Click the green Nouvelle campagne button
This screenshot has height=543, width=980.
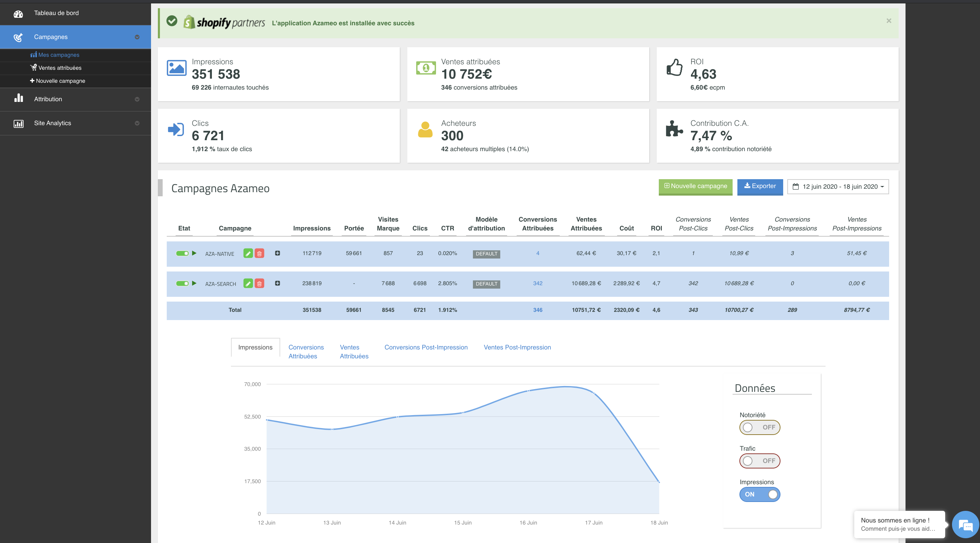click(695, 187)
